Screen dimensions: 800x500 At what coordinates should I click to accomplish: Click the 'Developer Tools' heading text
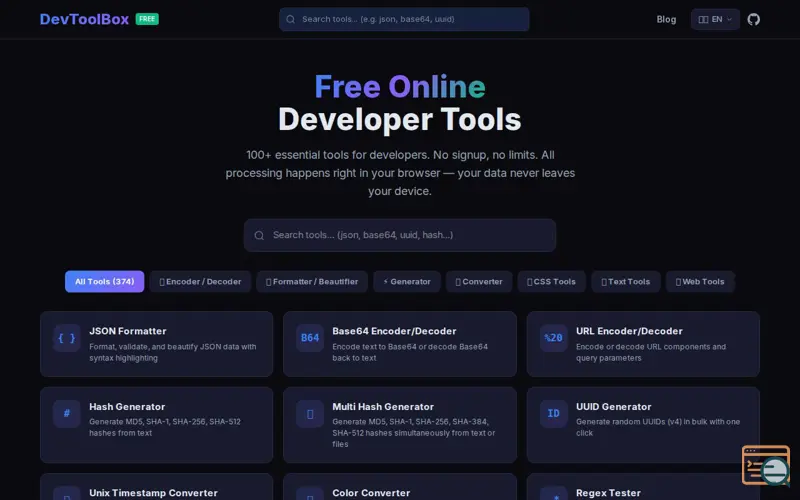399,119
